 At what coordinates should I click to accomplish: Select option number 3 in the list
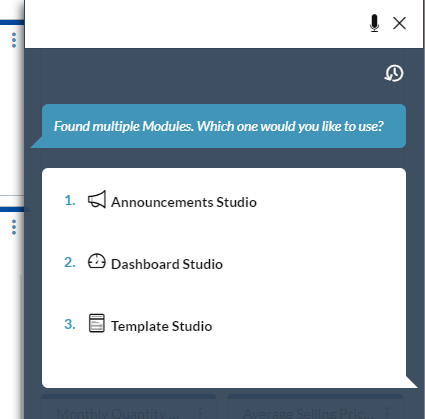pyautogui.click(x=70, y=324)
